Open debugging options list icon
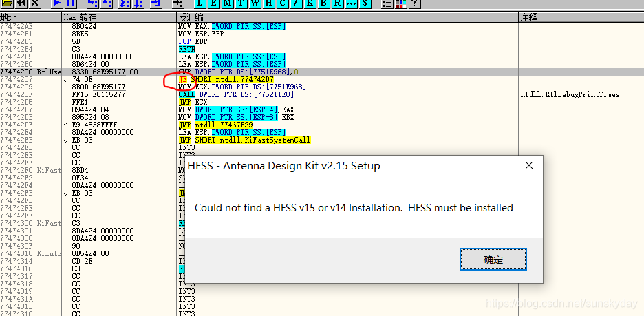The height and width of the screenshot is (316, 644). coord(387,3)
